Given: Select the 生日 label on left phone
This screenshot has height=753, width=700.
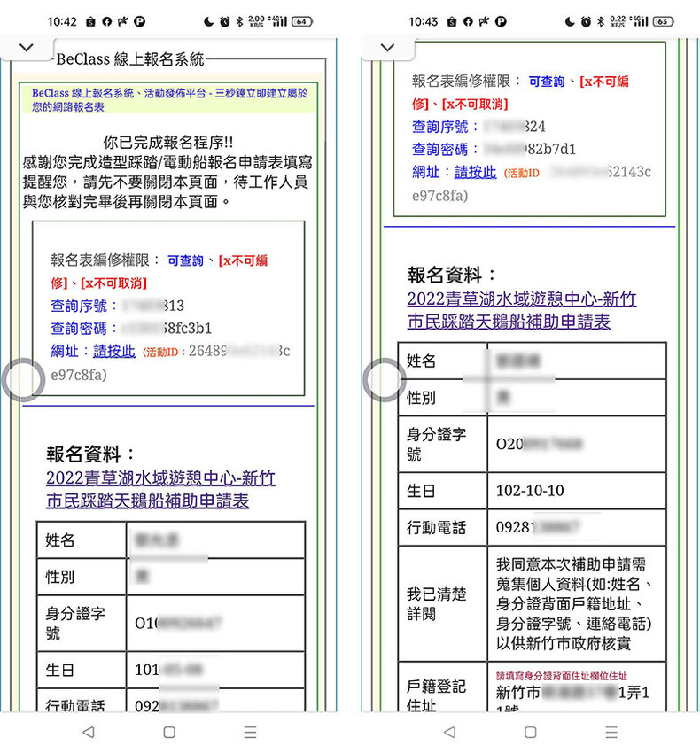Looking at the screenshot, I should pos(60,670).
